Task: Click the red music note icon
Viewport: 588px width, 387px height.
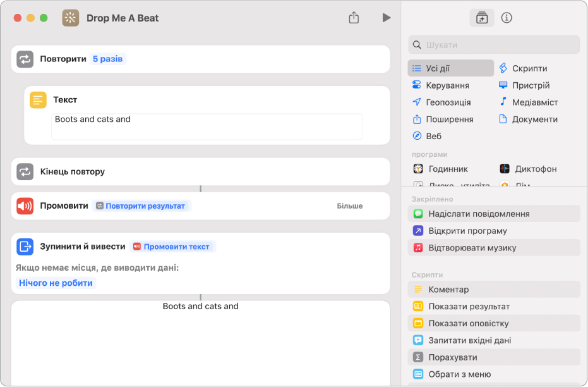Action: point(417,247)
